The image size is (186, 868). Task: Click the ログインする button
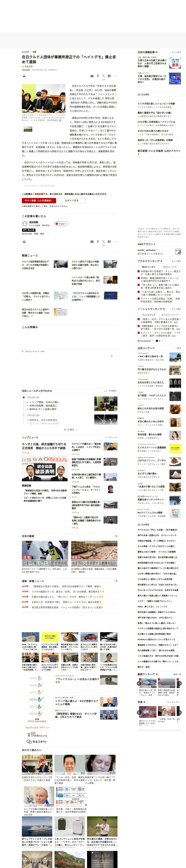72,201
